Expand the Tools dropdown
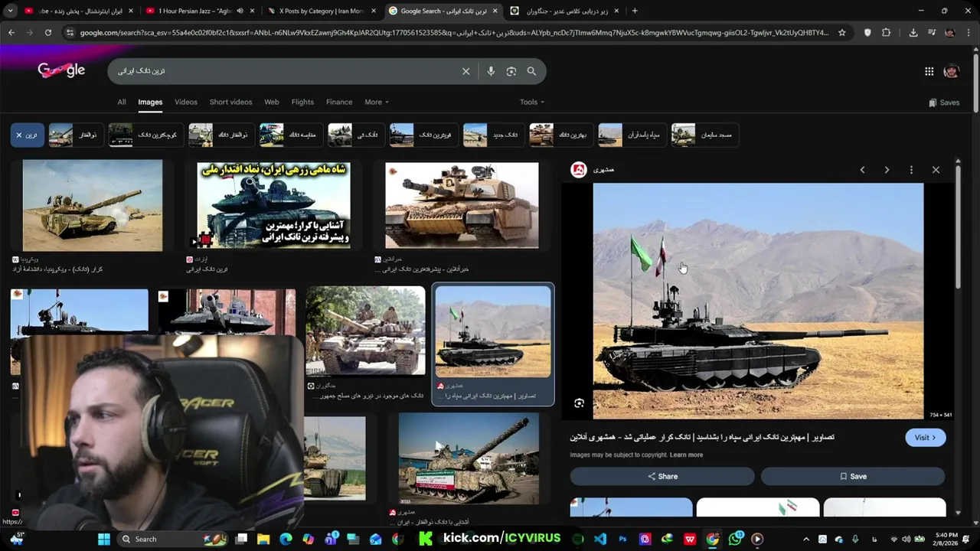The height and width of the screenshot is (551, 980). coord(532,102)
